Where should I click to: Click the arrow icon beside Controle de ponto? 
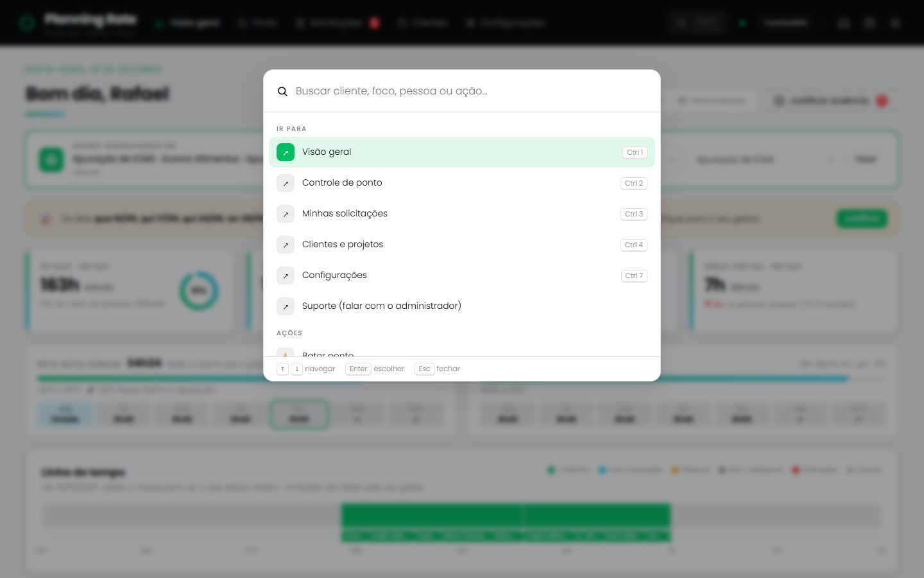point(286,183)
